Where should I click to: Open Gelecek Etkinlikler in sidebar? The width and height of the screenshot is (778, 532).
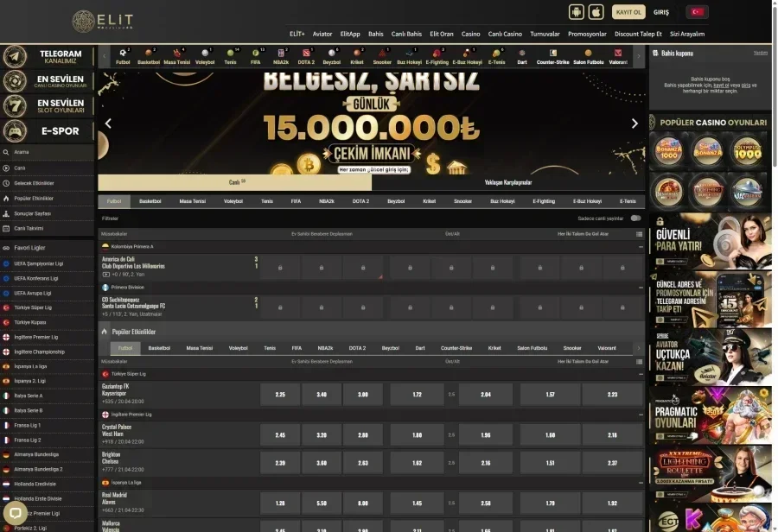tap(48, 183)
